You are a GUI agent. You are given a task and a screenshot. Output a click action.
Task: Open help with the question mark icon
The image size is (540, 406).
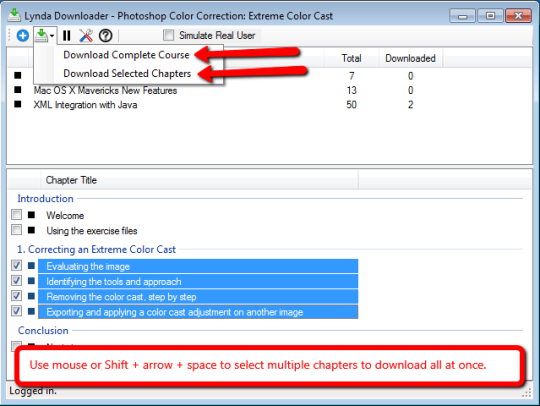pyautogui.click(x=105, y=35)
